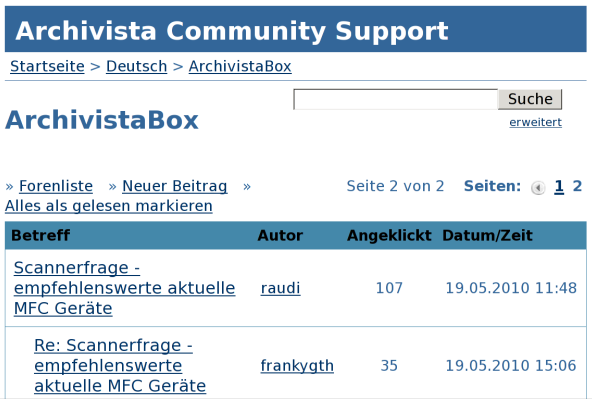Open the Scannerfrage thread by raudi
This screenshot has width=592, height=399.
point(125,288)
